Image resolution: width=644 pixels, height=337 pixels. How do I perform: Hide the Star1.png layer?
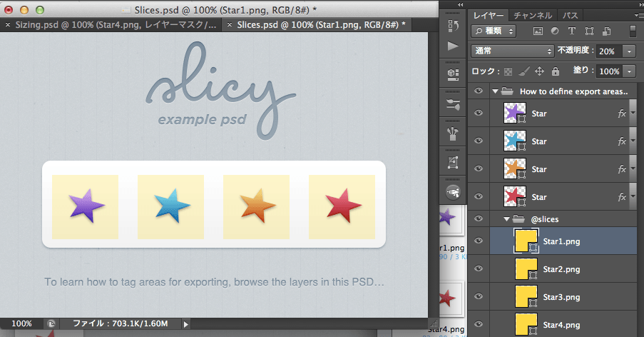pyautogui.click(x=479, y=241)
